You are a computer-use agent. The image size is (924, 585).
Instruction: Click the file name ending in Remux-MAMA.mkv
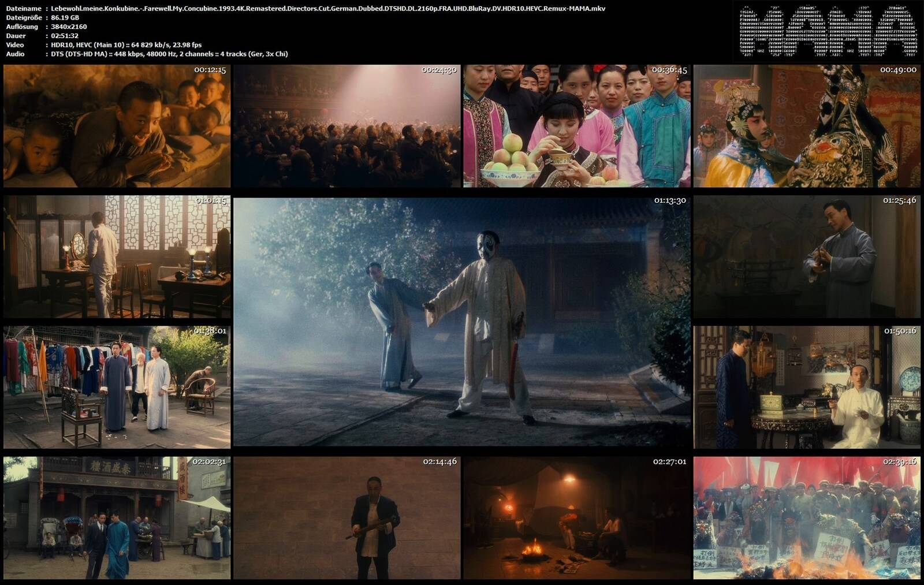click(x=328, y=9)
